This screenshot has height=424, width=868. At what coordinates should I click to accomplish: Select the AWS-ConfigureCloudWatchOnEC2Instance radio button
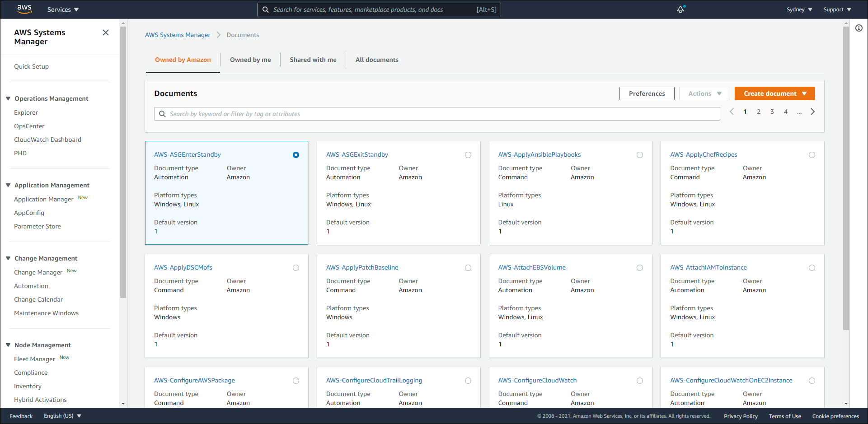coord(812,381)
